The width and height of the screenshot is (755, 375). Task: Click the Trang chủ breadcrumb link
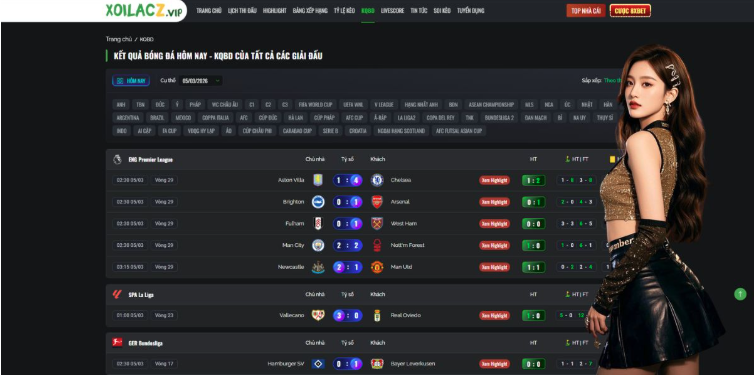click(x=119, y=39)
